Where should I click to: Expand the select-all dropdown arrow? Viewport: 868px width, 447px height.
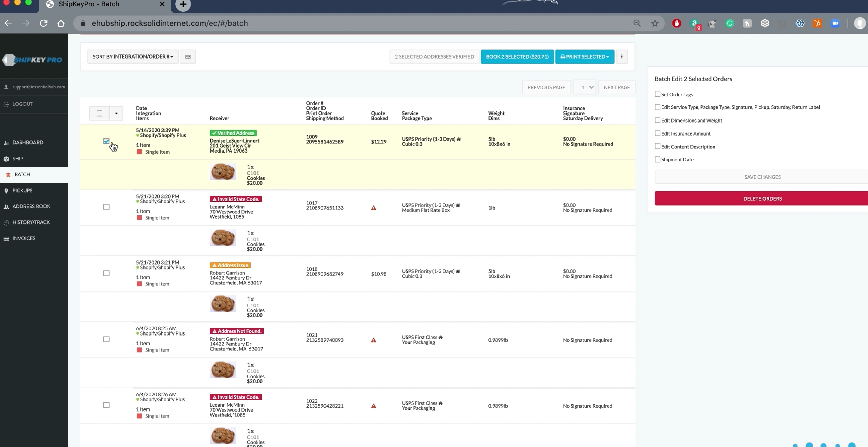coord(116,113)
